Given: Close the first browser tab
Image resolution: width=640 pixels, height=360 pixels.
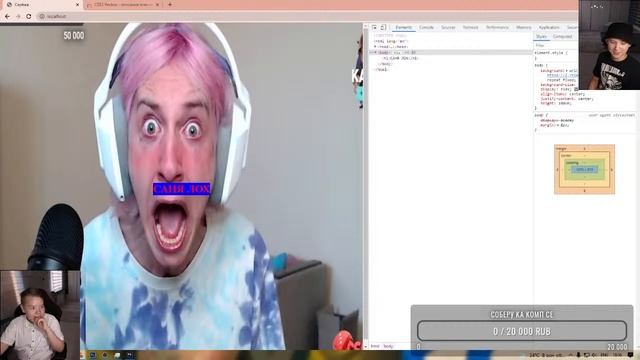Looking at the screenshot, I should [78, 4].
